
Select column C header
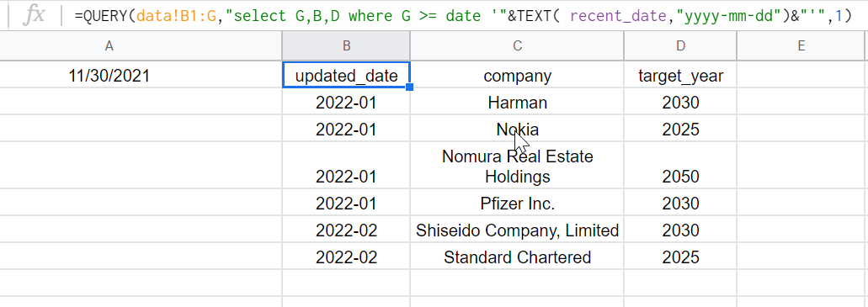(517, 46)
